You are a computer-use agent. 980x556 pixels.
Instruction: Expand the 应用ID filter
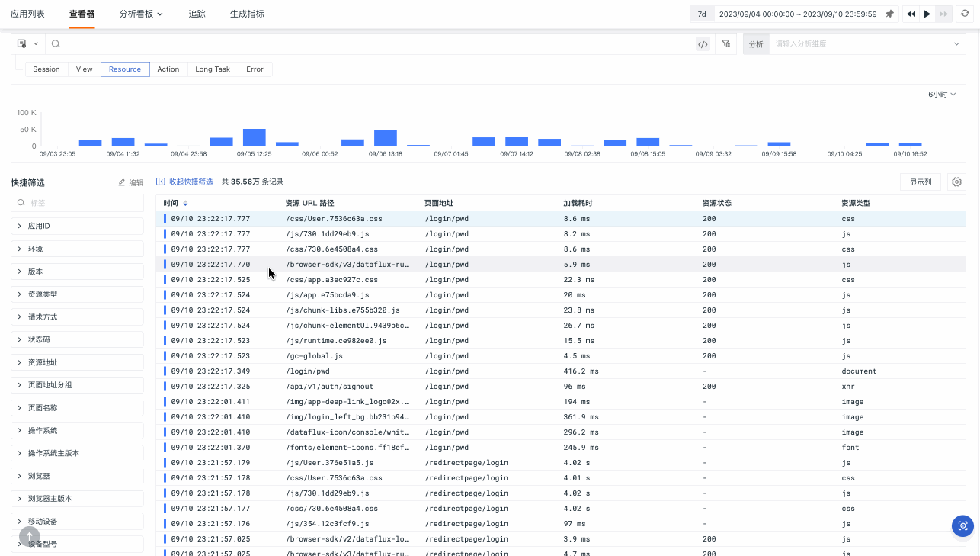[x=77, y=227]
